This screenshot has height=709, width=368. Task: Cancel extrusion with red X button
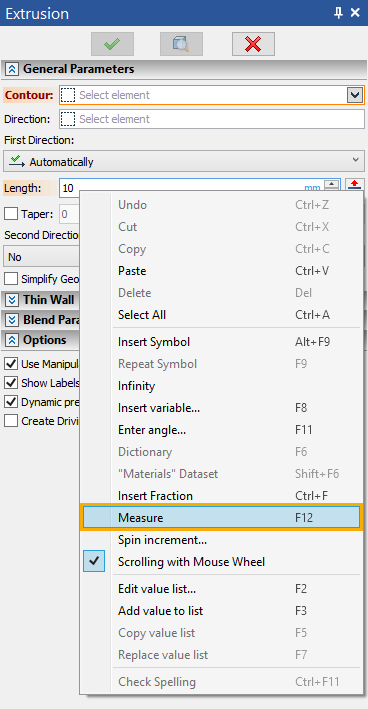[x=253, y=44]
